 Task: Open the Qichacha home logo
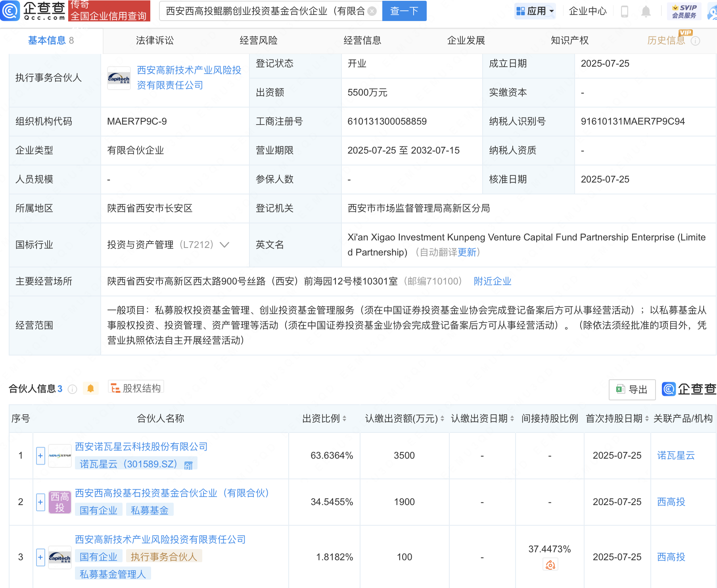click(x=33, y=11)
